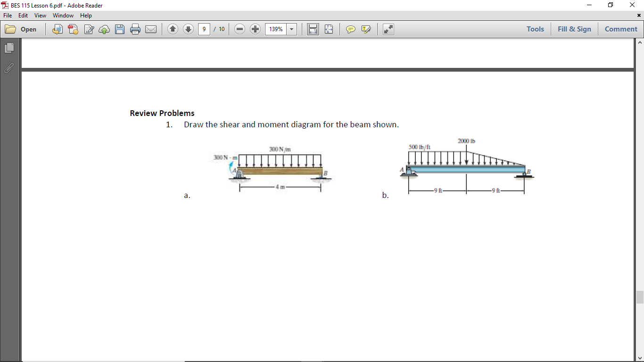Open the Comment pane
The width and height of the screenshot is (644, 362).
click(x=621, y=29)
